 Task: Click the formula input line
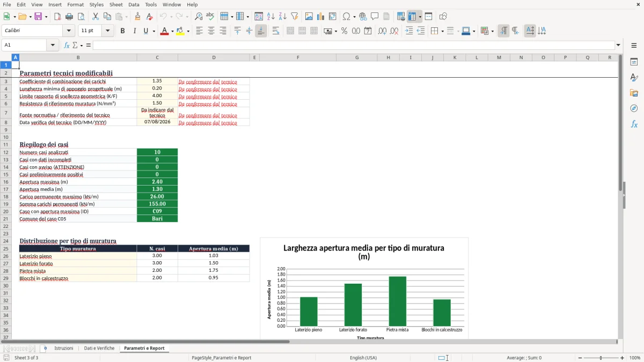pos(354,45)
